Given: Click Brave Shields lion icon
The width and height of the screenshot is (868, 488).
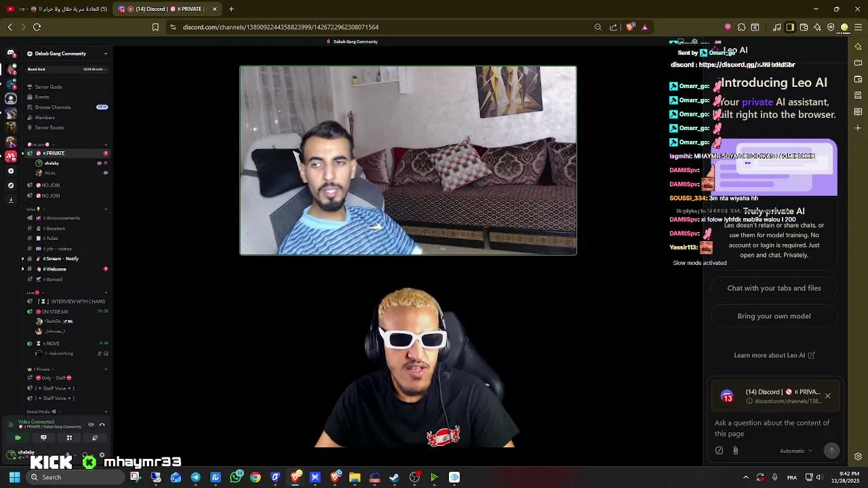Looking at the screenshot, I should (630, 27).
